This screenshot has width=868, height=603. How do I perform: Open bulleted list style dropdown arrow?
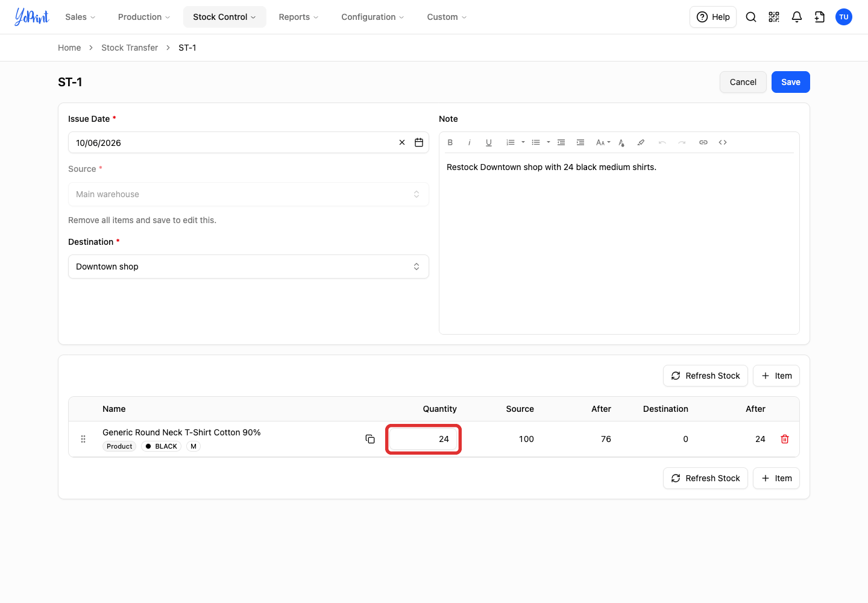click(x=549, y=142)
